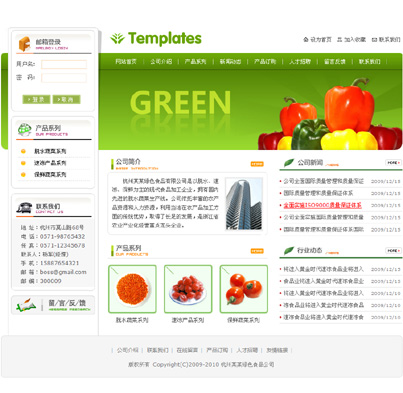403x393 pixels.
Task: Click the green leaf icon beside 公司新闻
Action: click(289, 163)
